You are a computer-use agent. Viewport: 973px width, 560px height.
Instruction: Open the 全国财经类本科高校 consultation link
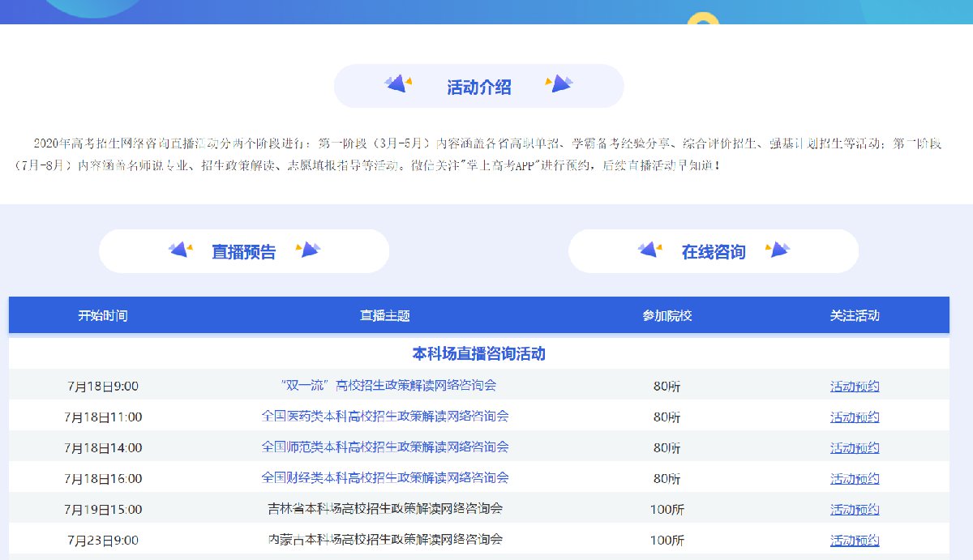tap(385, 477)
